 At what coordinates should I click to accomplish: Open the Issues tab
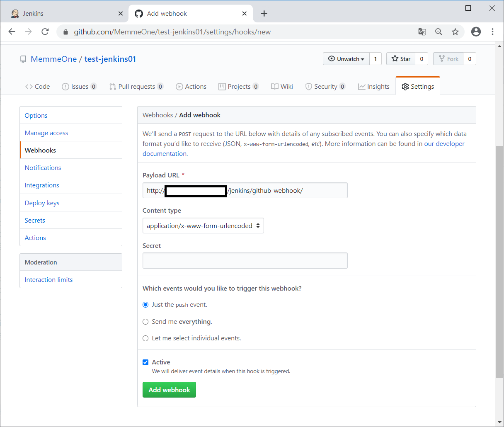pyautogui.click(x=79, y=87)
